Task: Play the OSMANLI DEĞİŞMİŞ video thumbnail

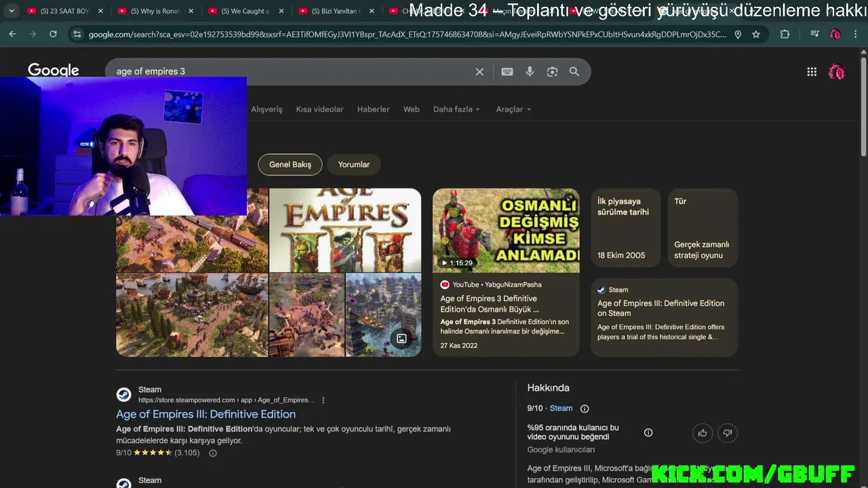Action: [506, 230]
